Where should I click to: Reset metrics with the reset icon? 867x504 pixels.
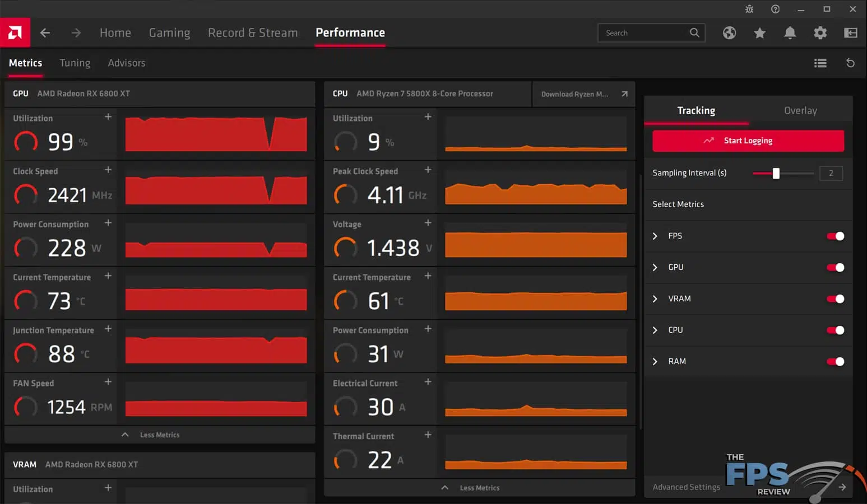pyautogui.click(x=850, y=63)
